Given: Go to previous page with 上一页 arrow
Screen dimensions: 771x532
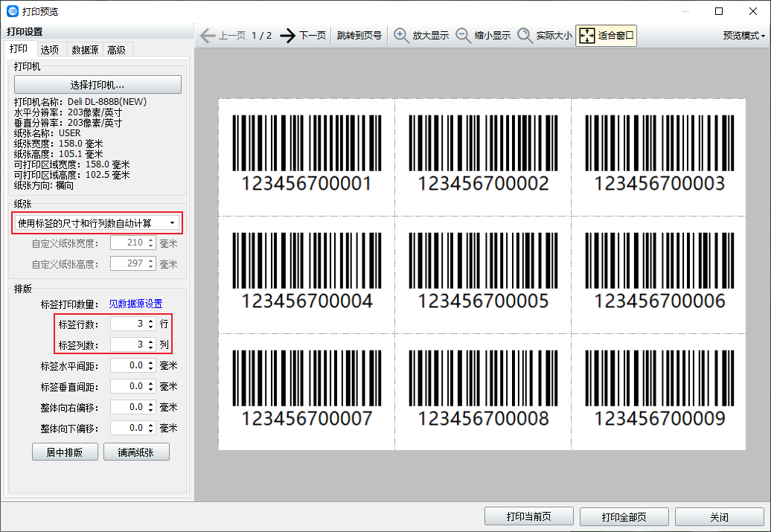Looking at the screenshot, I should (x=223, y=36).
